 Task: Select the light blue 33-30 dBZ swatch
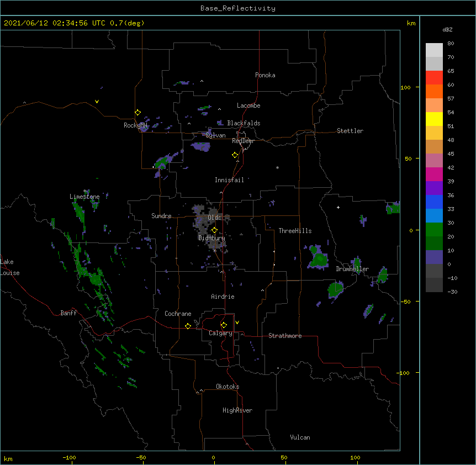coord(434,215)
